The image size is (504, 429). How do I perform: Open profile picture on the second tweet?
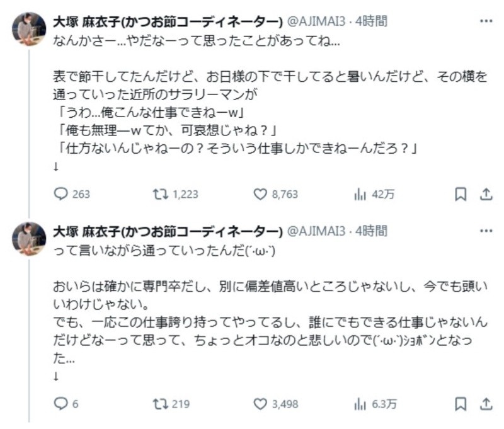coord(29,238)
